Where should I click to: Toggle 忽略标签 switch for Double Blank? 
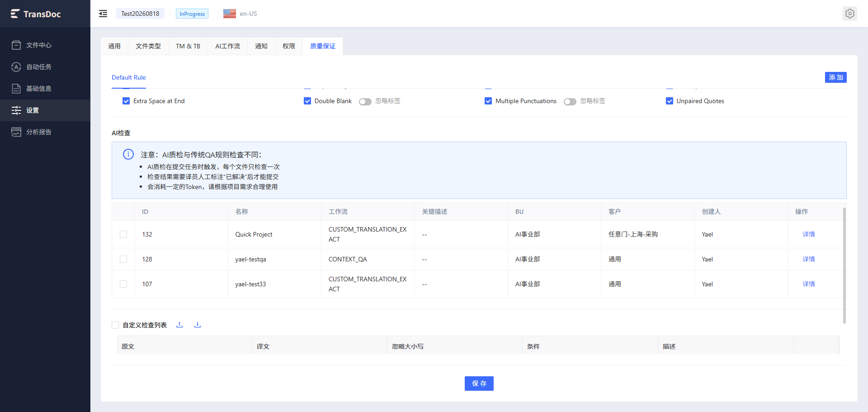point(365,101)
